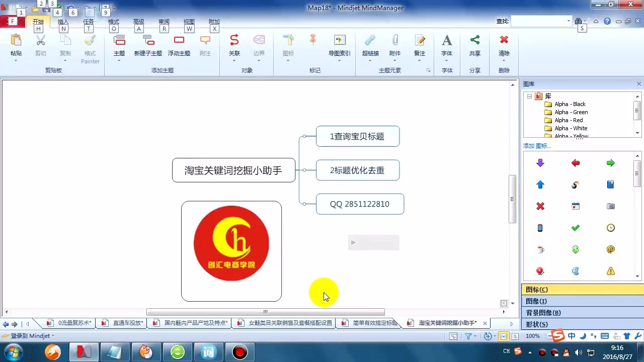
Task: Pick the mobile phone marker icon
Action: pos(540,228)
